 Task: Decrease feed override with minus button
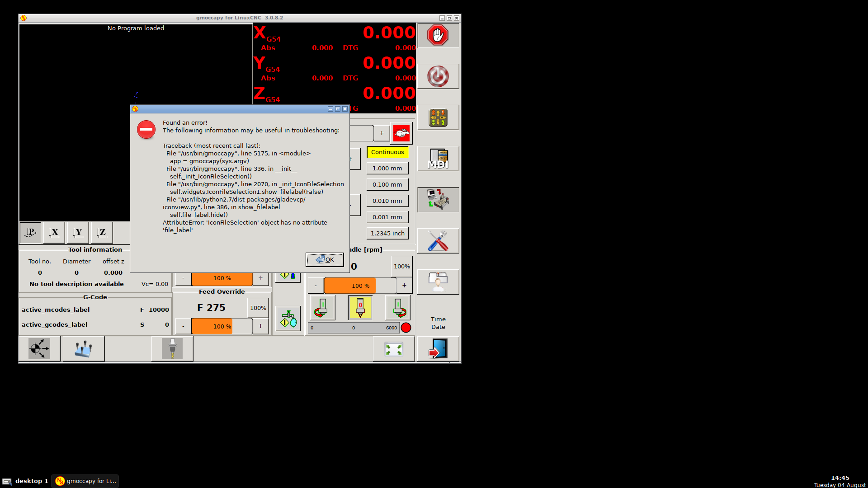pyautogui.click(x=183, y=326)
